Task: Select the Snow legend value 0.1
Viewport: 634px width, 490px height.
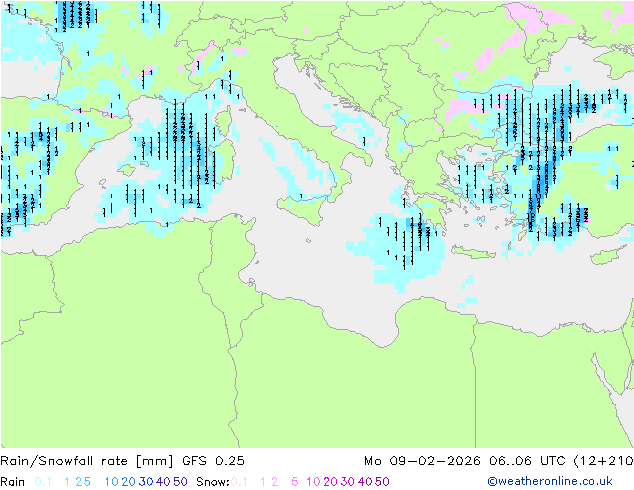Action: click(x=239, y=482)
